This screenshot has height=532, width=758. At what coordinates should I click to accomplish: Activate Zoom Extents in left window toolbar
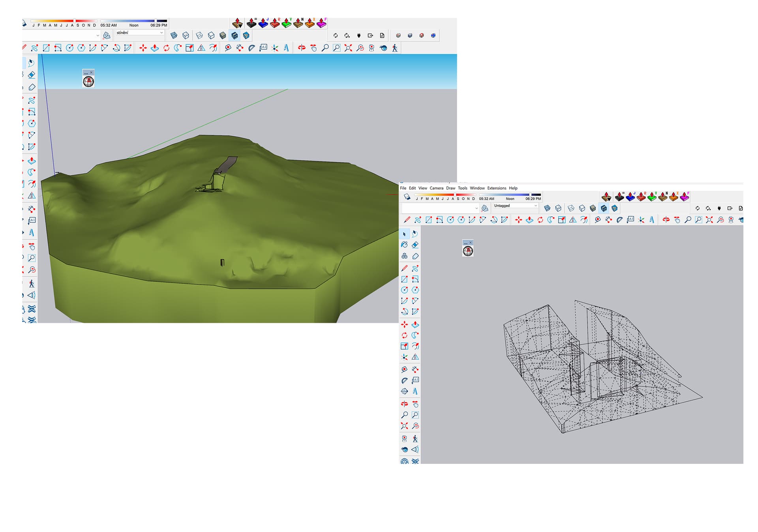click(348, 48)
